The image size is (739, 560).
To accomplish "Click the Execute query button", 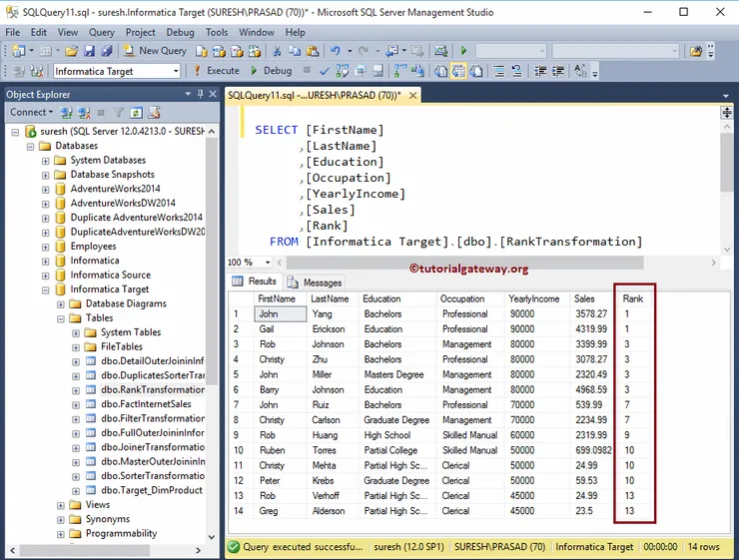I will click(217, 71).
